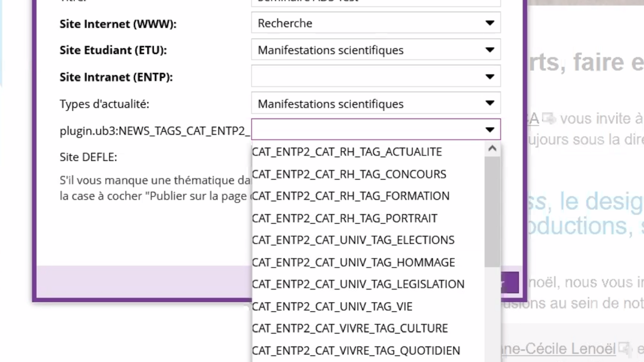Pick the CAT_ENTP2_CAT_RH_TAG_FORMATION entry
The width and height of the screenshot is (644, 362).
[x=351, y=196]
